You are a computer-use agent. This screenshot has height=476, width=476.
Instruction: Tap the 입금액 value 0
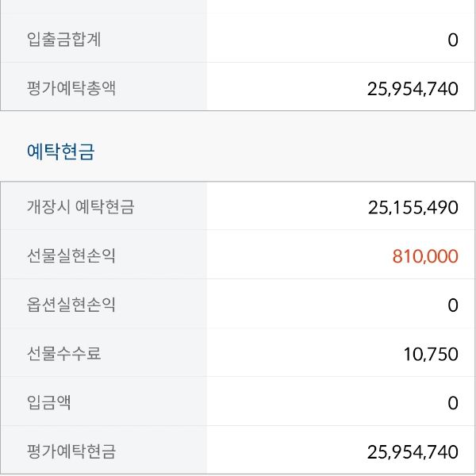click(452, 403)
